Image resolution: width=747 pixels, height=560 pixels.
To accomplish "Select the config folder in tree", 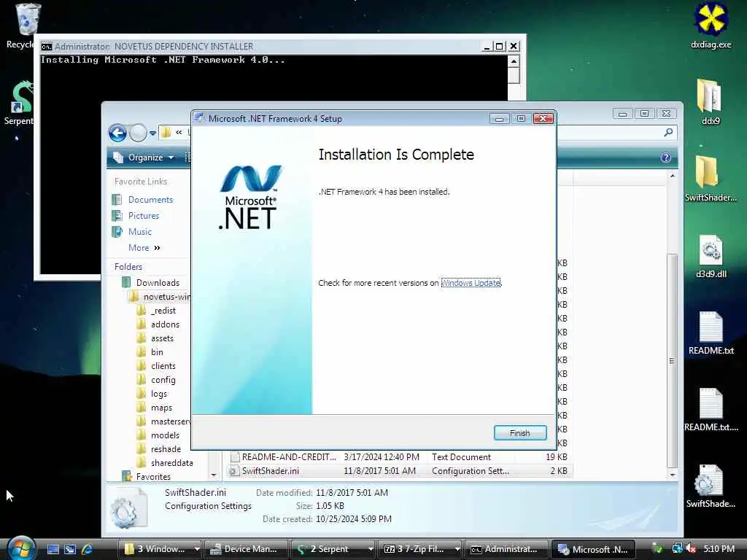I will (x=156, y=379).
